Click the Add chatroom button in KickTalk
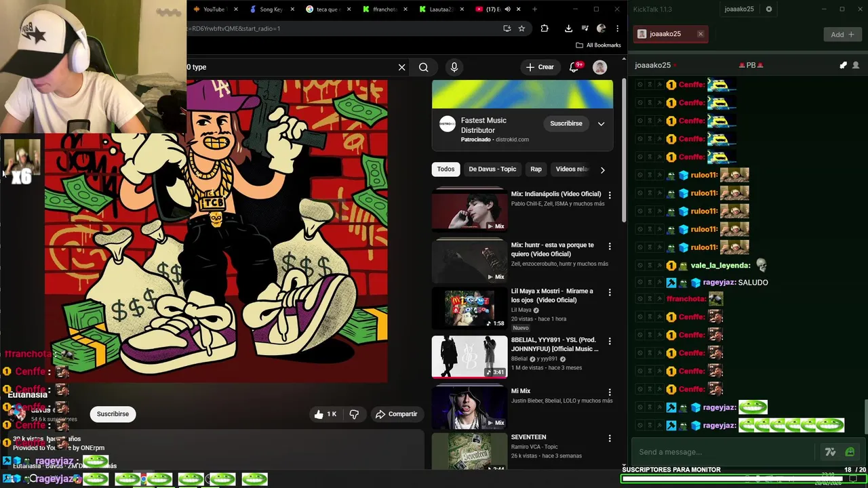The height and width of the screenshot is (488, 868). pos(842,35)
